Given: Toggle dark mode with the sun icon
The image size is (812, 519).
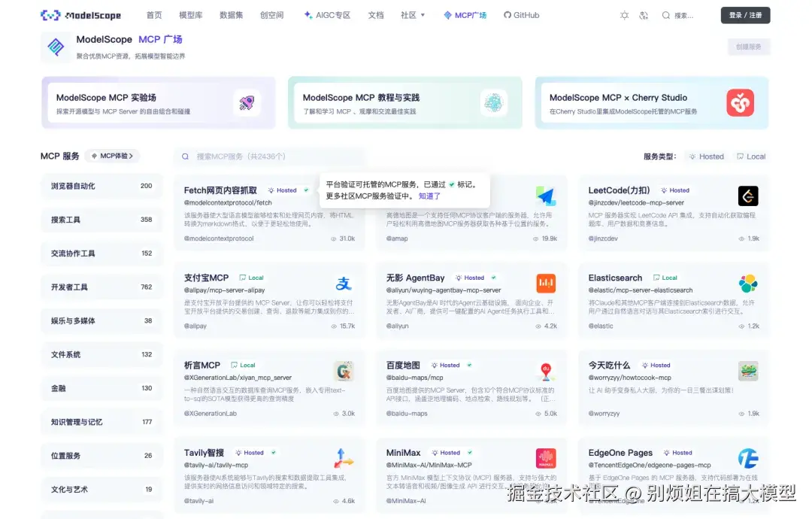Looking at the screenshot, I should point(624,14).
